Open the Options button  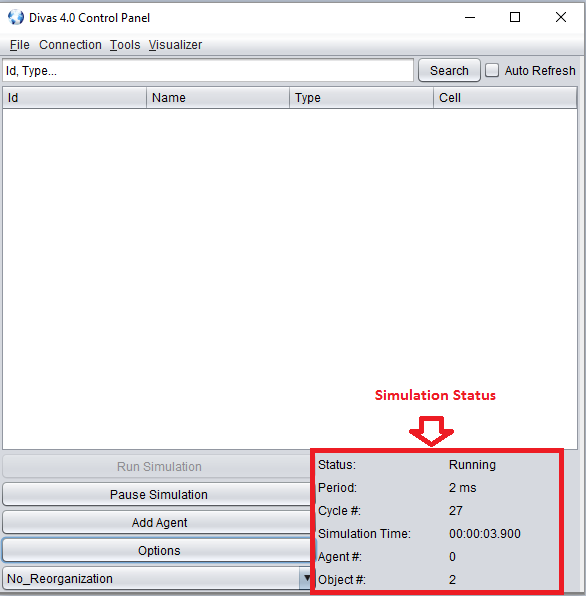pos(158,550)
